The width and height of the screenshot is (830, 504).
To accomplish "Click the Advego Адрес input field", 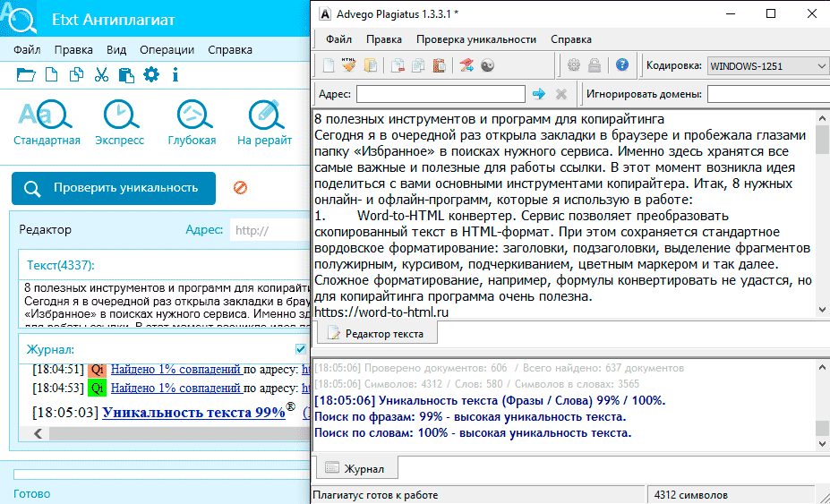I will coord(441,94).
